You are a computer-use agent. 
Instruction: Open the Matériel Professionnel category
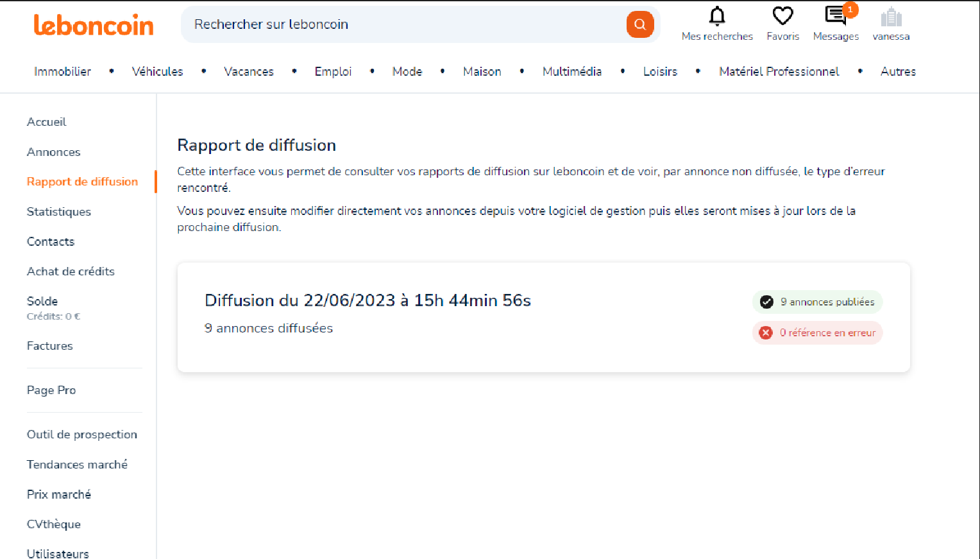click(779, 71)
